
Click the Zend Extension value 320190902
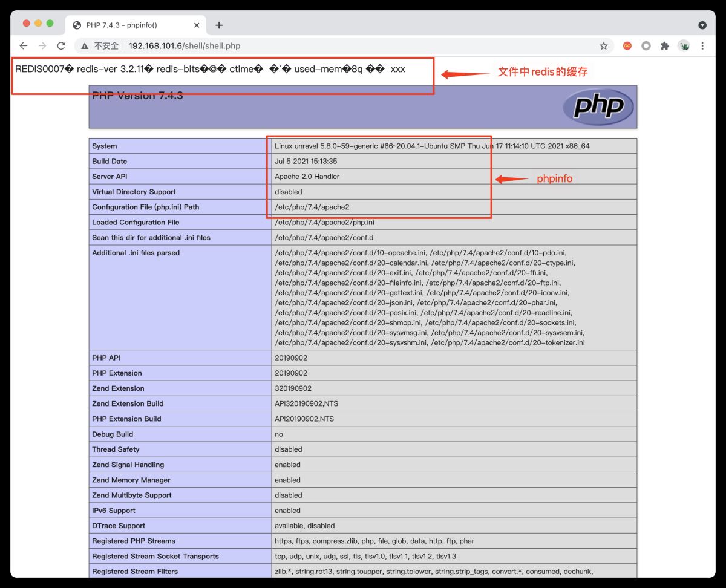(x=293, y=388)
